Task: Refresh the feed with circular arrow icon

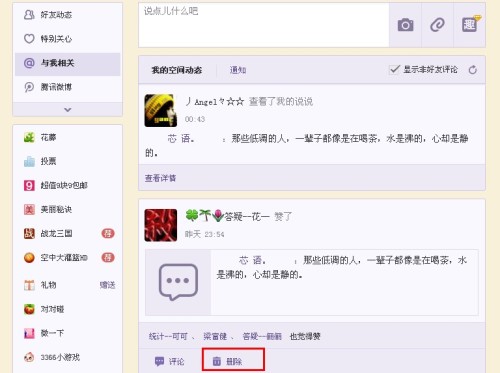Action: click(x=473, y=70)
